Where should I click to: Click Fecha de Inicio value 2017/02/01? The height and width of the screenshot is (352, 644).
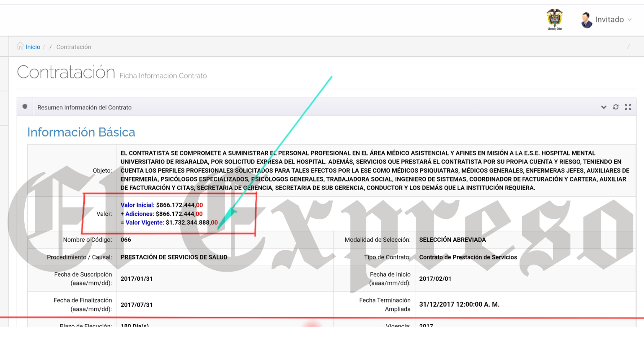point(435,279)
